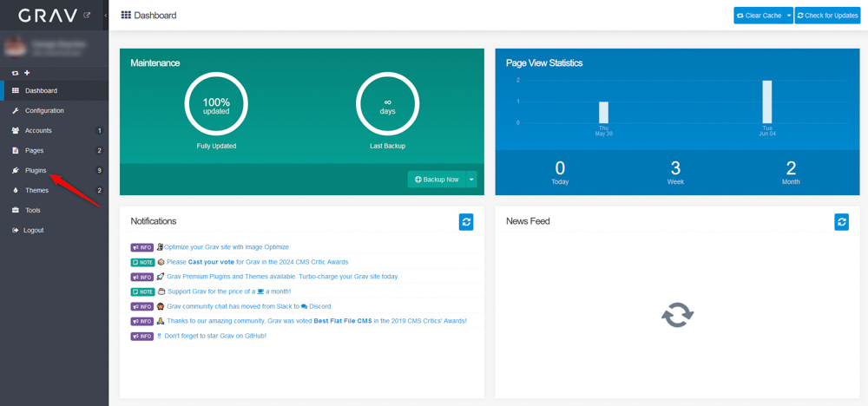Click the Dashboard grid icon in sidebar
This screenshot has height=406, width=868.
click(15, 91)
